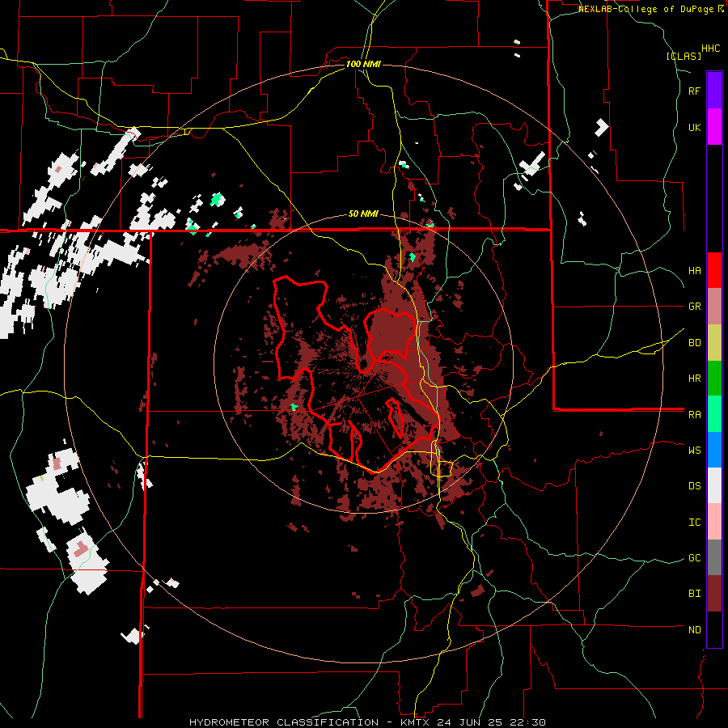Click the HHC product code label
The width and height of the screenshot is (728, 728).
pyautogui.click(x=710, y=49)
